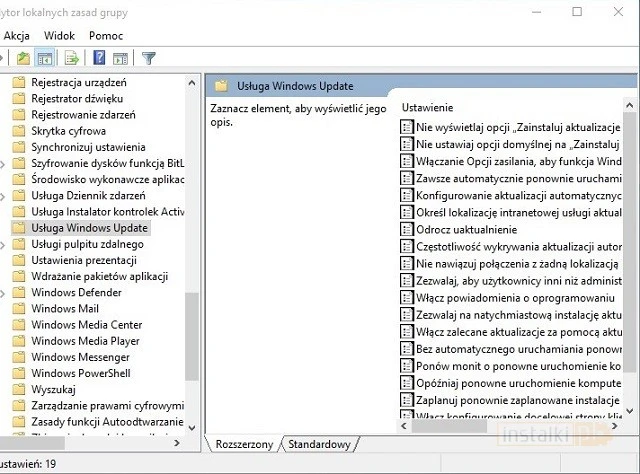The width and height of the screenshot is (640, 474).
Task: Expand the "Usługi pulpitu zdalnego" tree node
Action: pyautogui.click(x=4, y=245)
